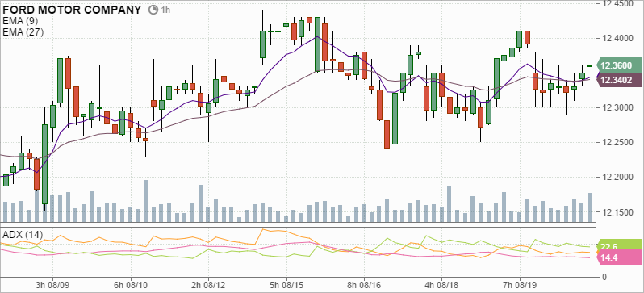Viewport: 644px width, 293px height.
Task: Click the 1h timeframe label
Action: click(x=165, y=10)
